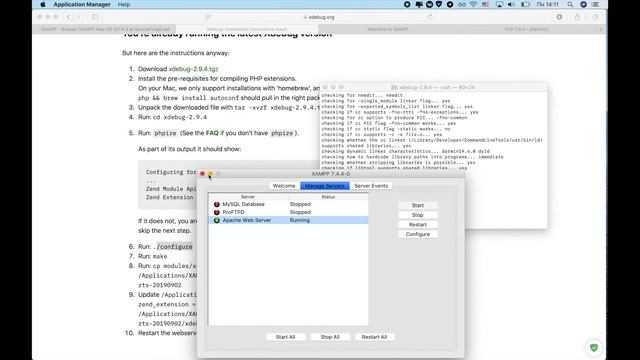The height and width of the screenshot is (360, 640).
Task: Select the Apache Web Server row
Action: pos(288,220)
